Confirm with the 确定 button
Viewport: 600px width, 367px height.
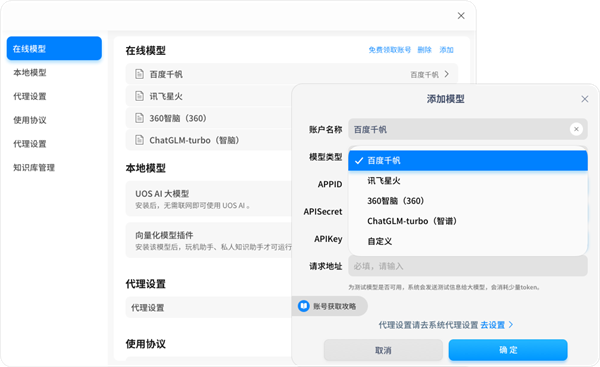click(508, 350)
